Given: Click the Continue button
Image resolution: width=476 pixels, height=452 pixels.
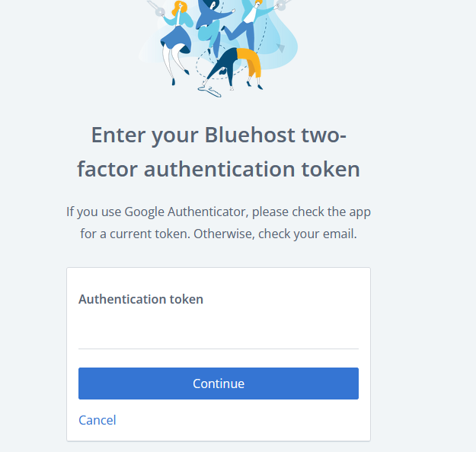Looking at the screenshot, I should [x=218, y=384].
